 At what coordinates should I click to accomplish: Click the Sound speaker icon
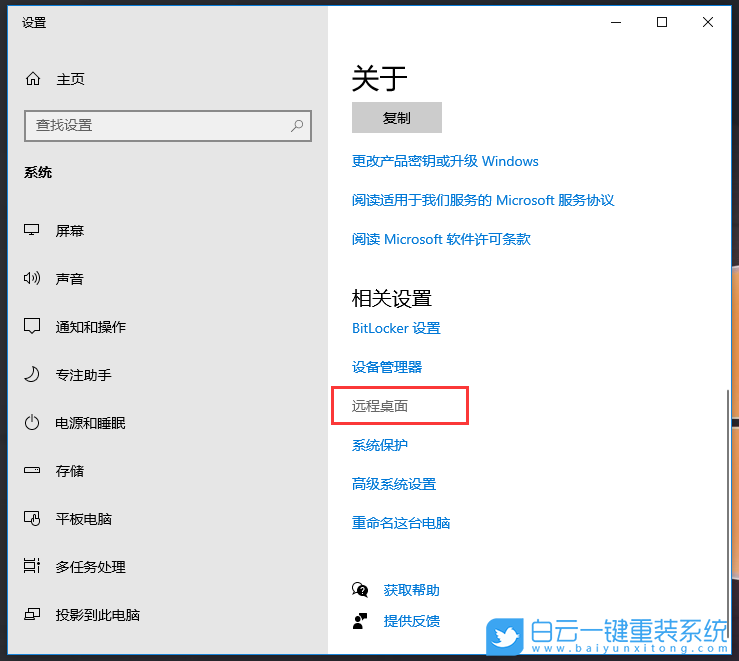tap(32, 278)
